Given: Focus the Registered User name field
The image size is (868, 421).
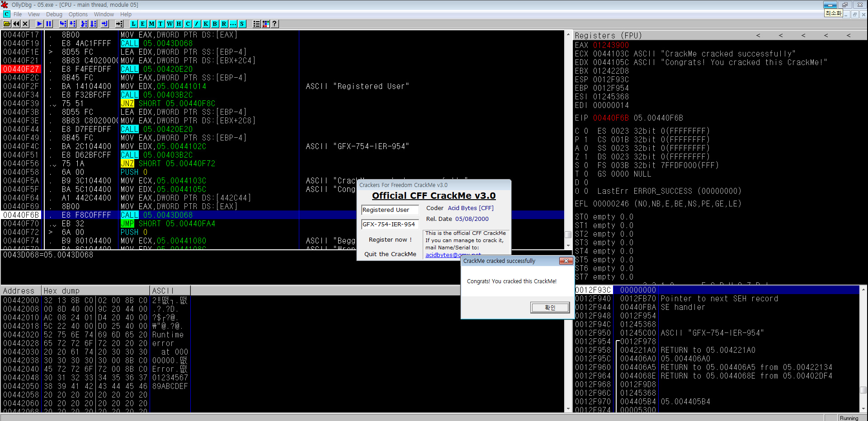Looking at the screenshot, I should 390,210.
